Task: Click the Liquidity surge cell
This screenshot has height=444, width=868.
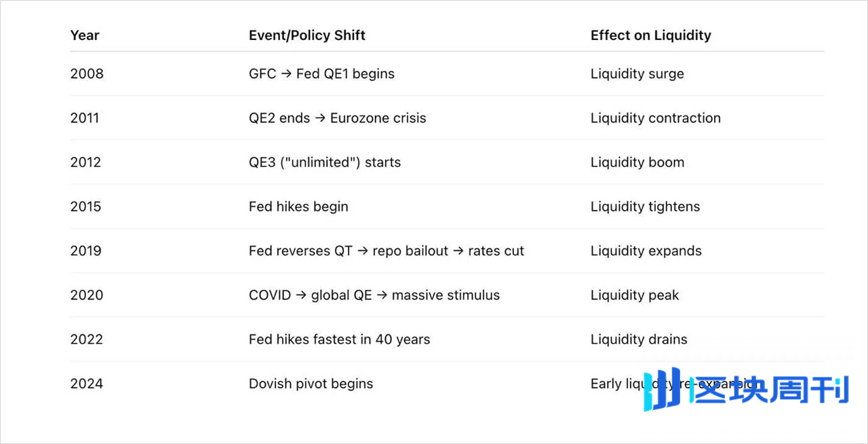Action: (637, 74)
